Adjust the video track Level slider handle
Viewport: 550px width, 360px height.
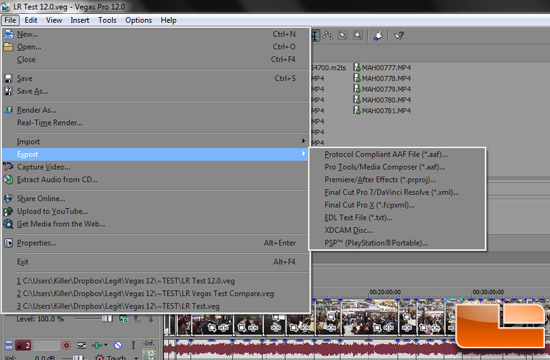point(107,319)
